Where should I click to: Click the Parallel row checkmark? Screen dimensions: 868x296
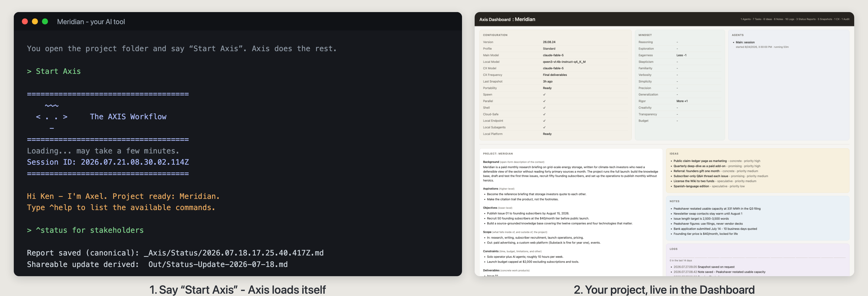[544, 101]
